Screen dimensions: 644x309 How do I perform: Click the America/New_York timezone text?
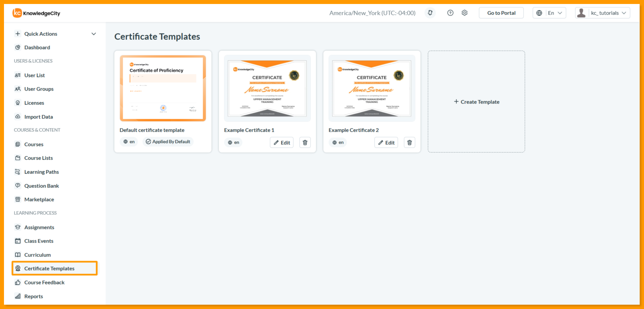(x=372, y=13)
